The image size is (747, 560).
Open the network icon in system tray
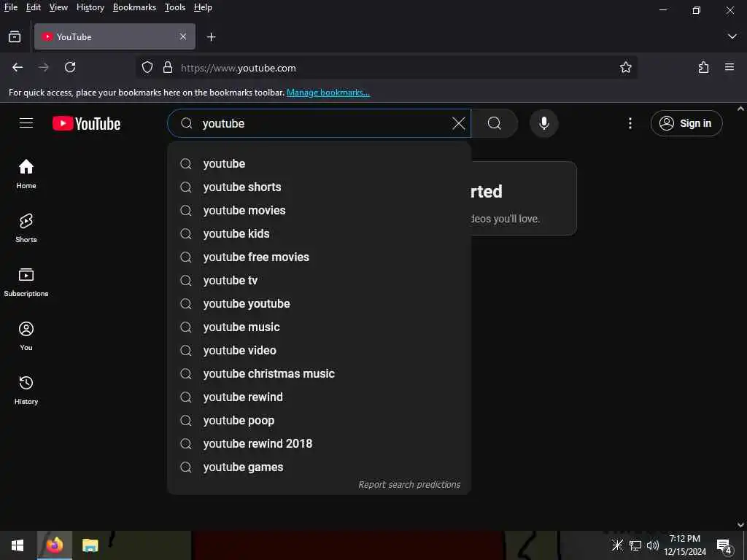pos(635,545)
